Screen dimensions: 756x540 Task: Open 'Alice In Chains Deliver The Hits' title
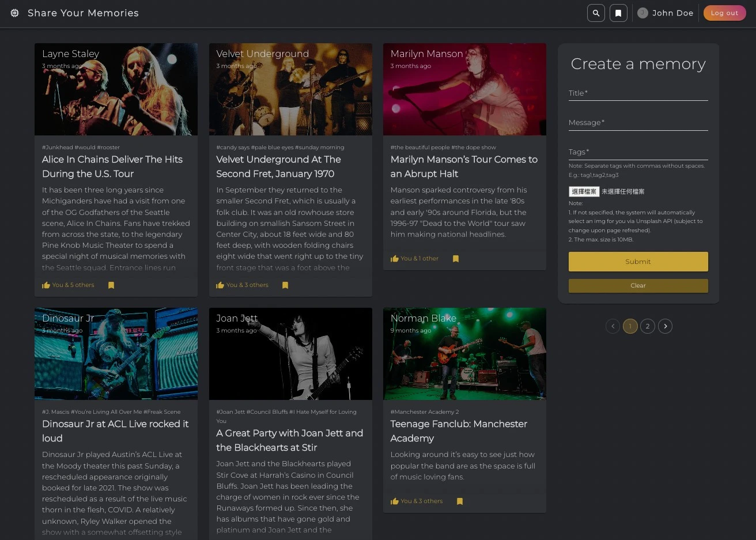pyautogui.click(x=112, y=167)
